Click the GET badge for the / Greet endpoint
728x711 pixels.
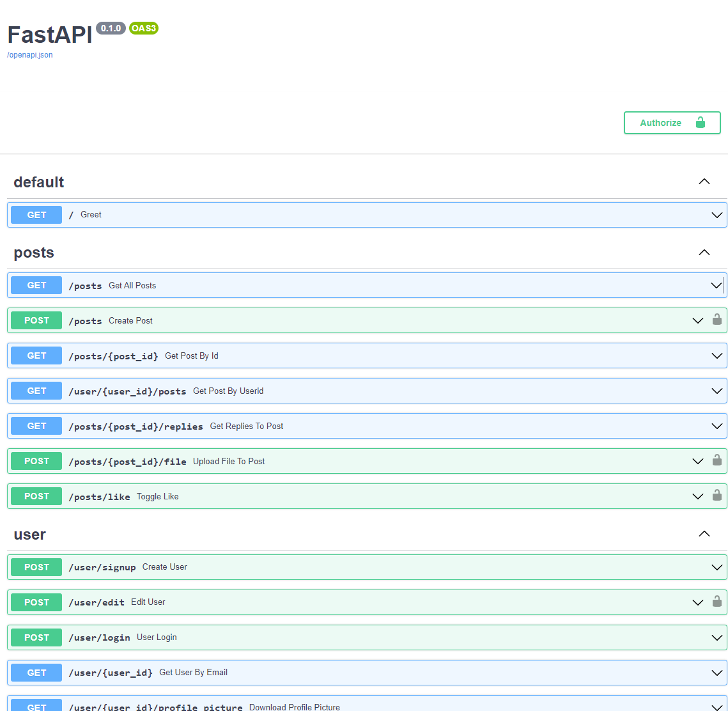36,215
